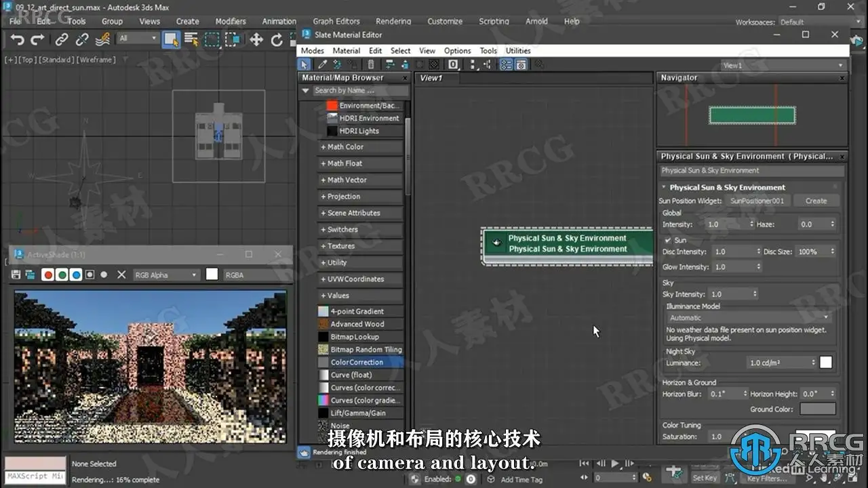Toggle the Parameter Editor panel icon
The image size is (868, 488).
tap(521, 64)
